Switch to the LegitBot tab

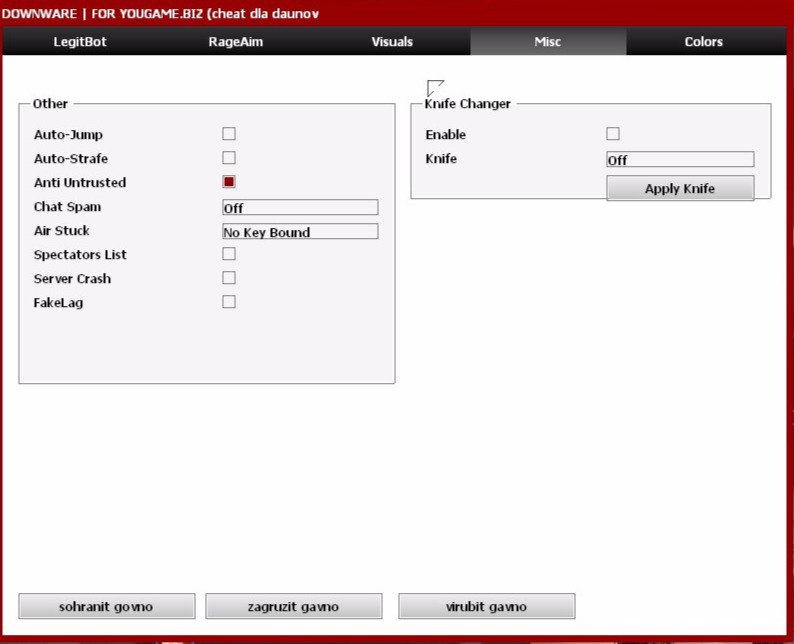(80, 42)
